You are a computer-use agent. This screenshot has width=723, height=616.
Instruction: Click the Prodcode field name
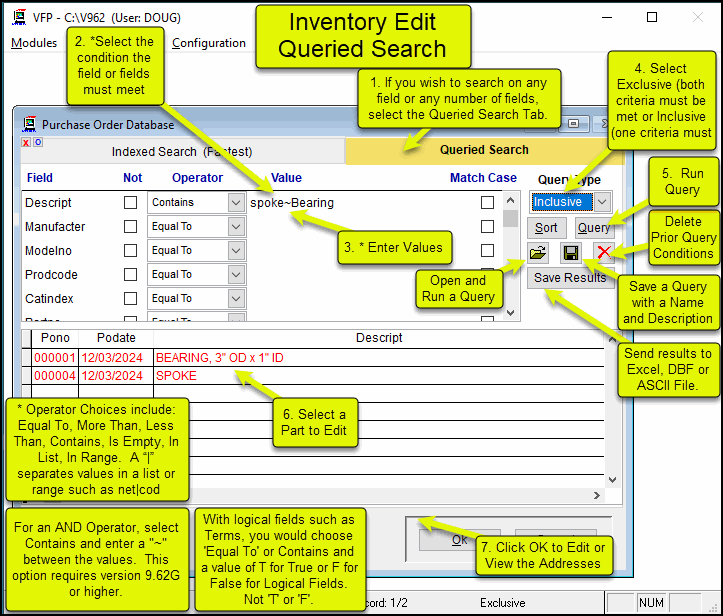[x=51, y=274]
